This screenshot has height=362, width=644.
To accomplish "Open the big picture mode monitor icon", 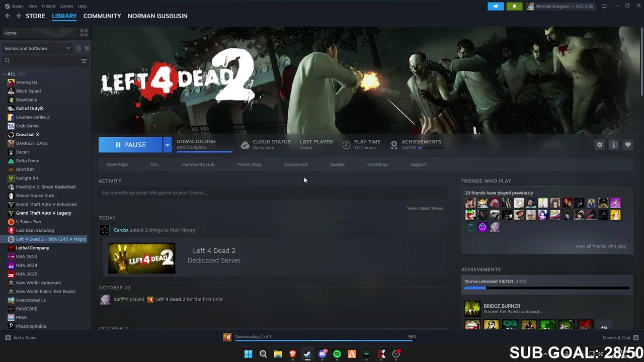I will coord(604,6).
